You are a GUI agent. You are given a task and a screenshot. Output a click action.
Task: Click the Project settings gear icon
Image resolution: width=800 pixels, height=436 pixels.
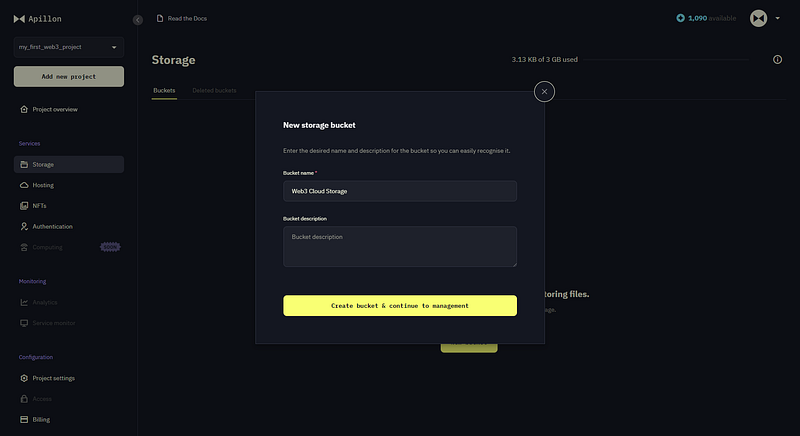24,378
